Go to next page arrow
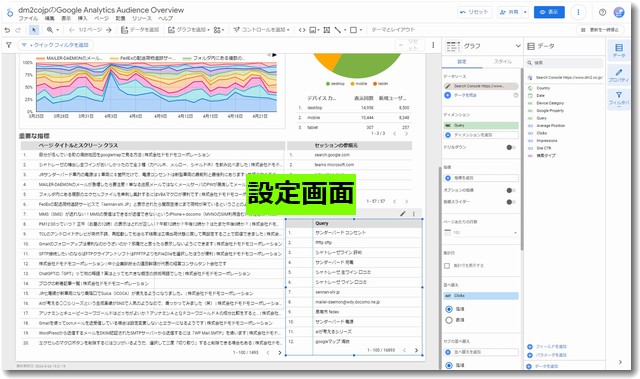Viewport: 640px width, 379px height. (109, 30)
